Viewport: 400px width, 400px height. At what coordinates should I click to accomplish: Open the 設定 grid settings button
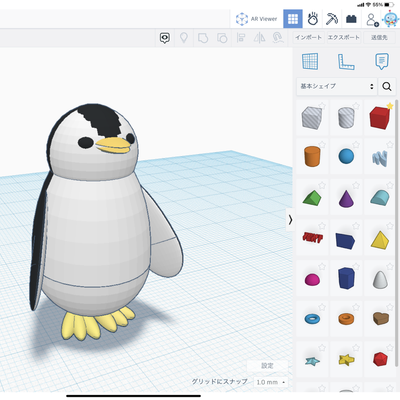[267, 366]
